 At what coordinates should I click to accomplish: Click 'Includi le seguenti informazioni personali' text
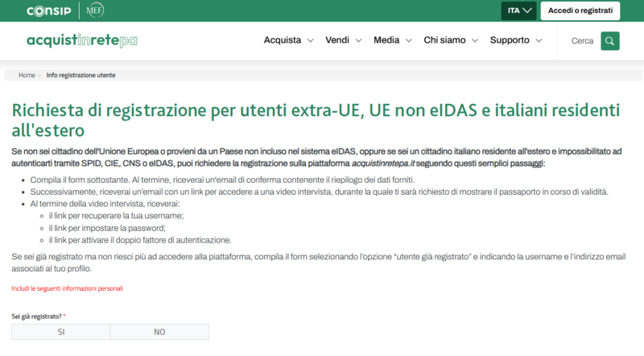tap(68, 288)
